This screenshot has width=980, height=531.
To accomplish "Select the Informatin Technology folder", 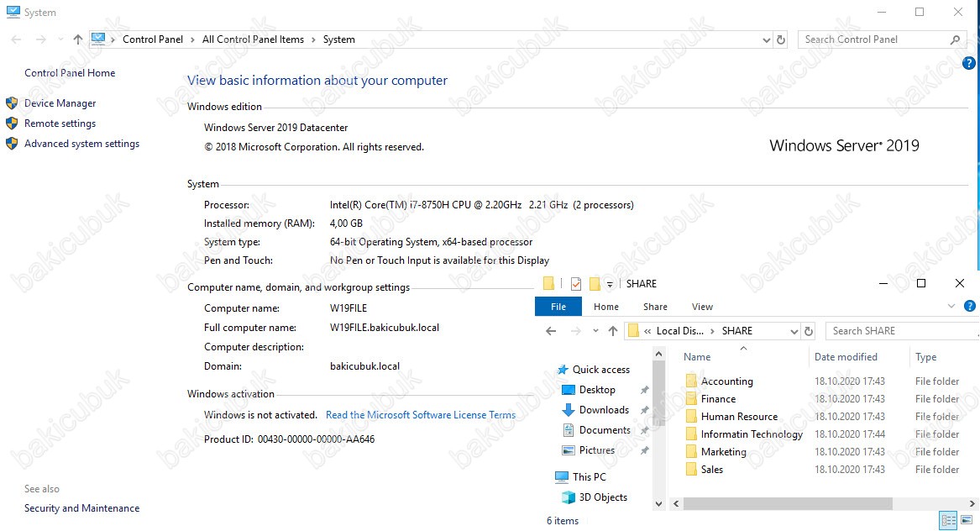I will [x=752, y=434].
